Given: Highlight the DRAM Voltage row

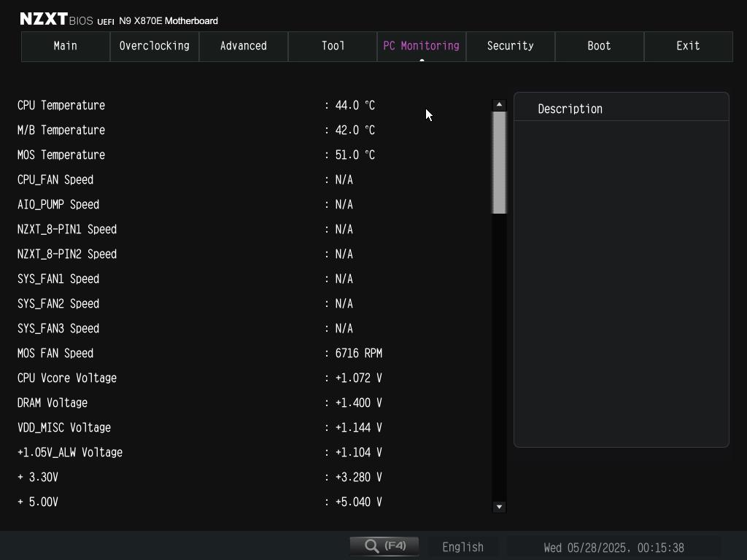Looking at the screenshot, I should tap(53, 403).
